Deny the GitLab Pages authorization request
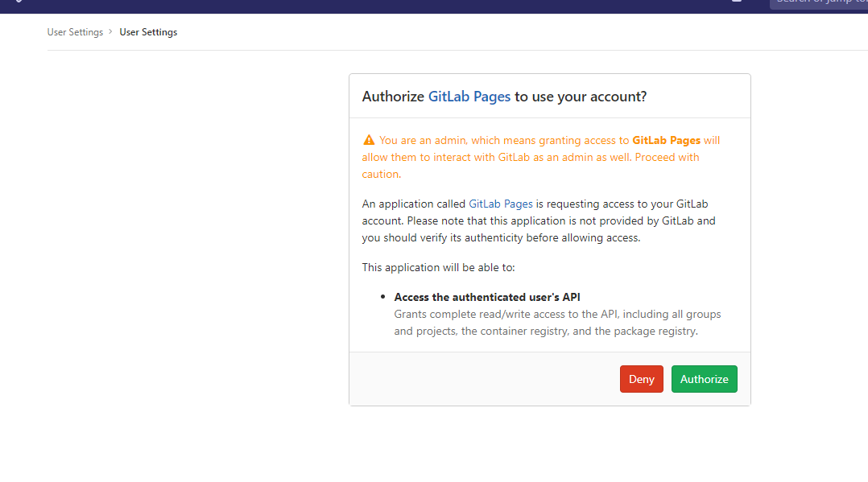Screen dimensions: 868x482 (x=642, y=379)
